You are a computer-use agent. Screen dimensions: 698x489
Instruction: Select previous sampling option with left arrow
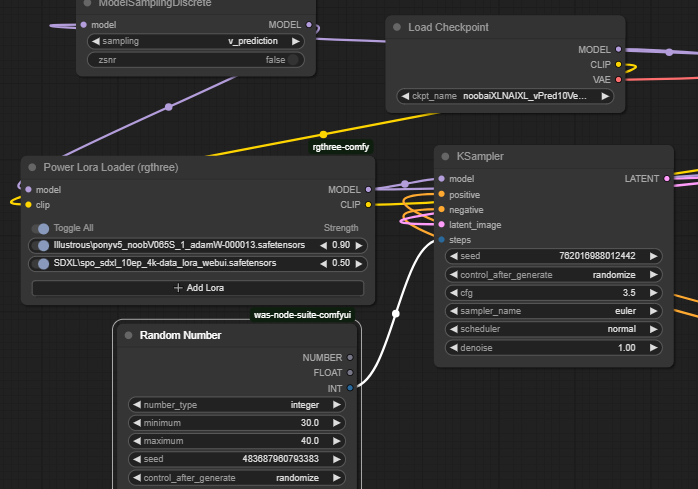coord(96,41)
